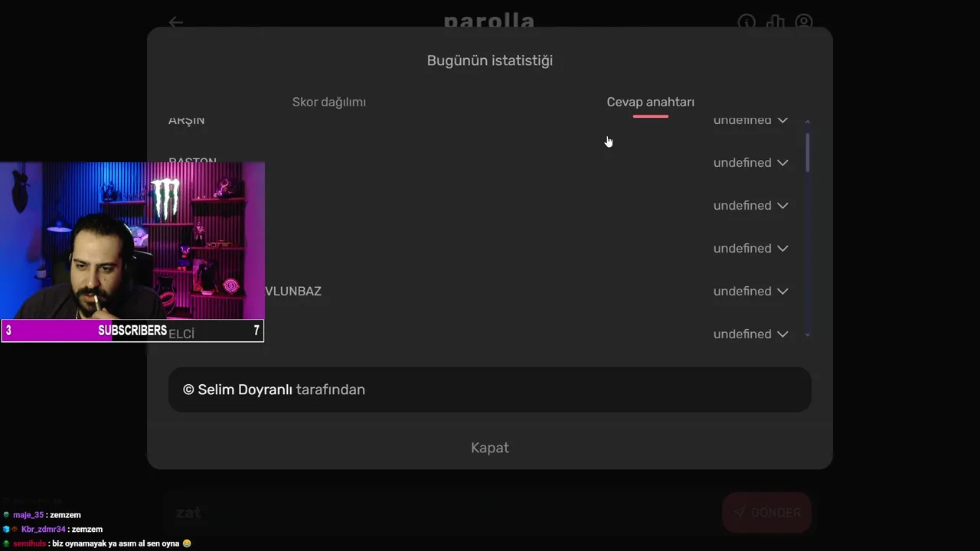Click the GÖNDER send button
Screen dimensions: 980x551
click(766, 513)
